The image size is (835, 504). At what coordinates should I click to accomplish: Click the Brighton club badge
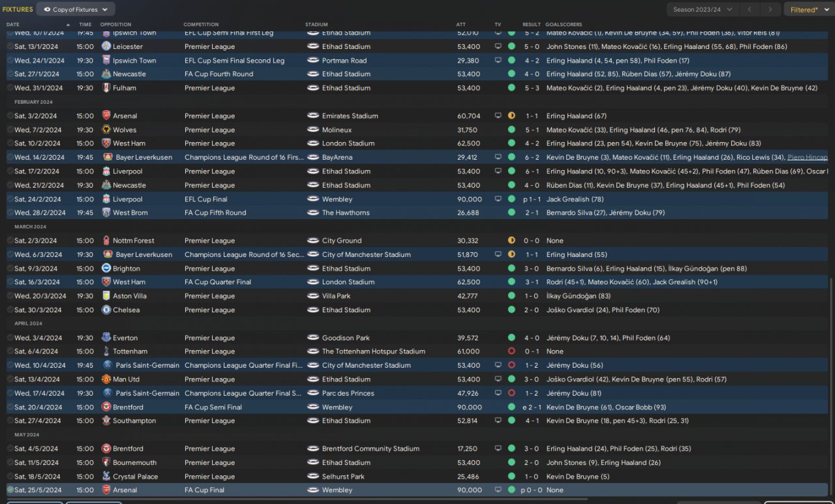point(106,269)
